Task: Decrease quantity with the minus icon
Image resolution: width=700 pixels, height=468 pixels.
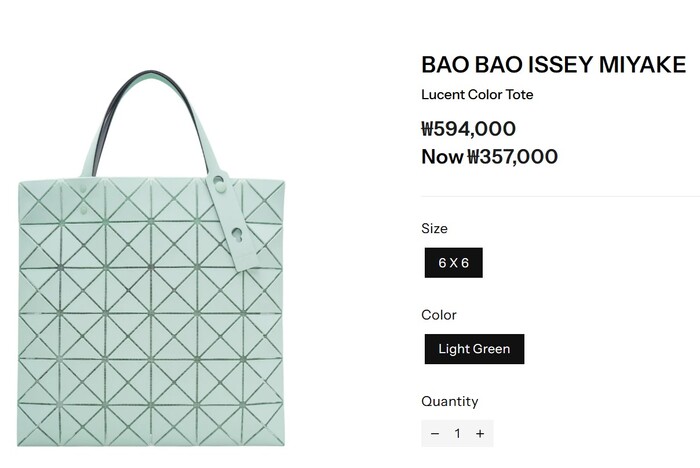Action: pyautogui.click(x=435, y=433)
